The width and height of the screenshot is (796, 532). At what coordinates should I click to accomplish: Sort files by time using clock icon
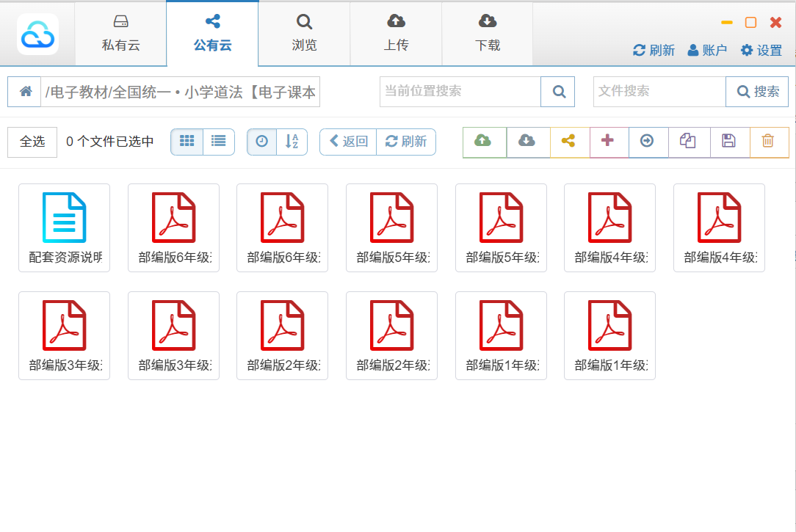pyautogui.click(x=262, y=142)
